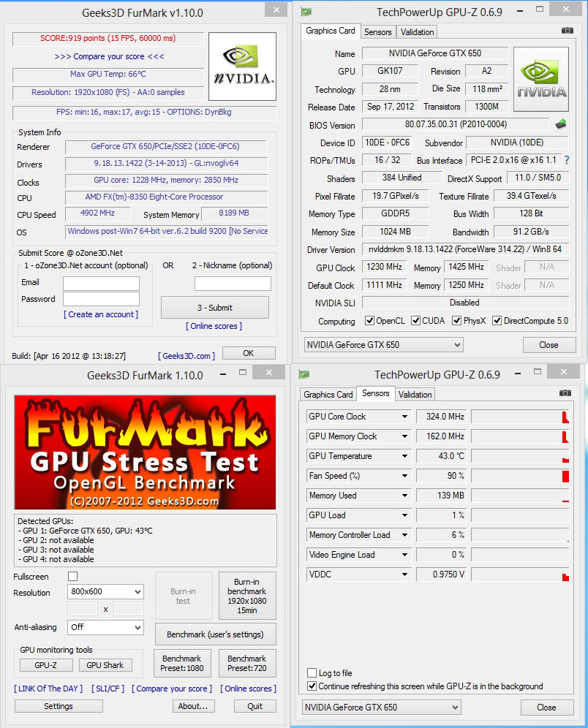This screenshot has height=728, width=588.
Task: Open the GPU selector dropdown in Graphics Card window
Action: (384, 345)
